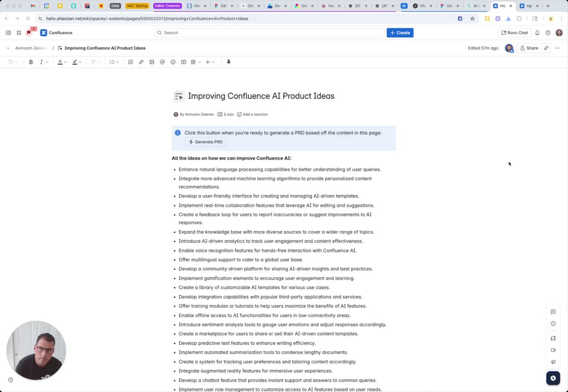Viewport: 568px width, 392px height.
Task: Toggle italic formatting
Action: [x=41, y=62]
